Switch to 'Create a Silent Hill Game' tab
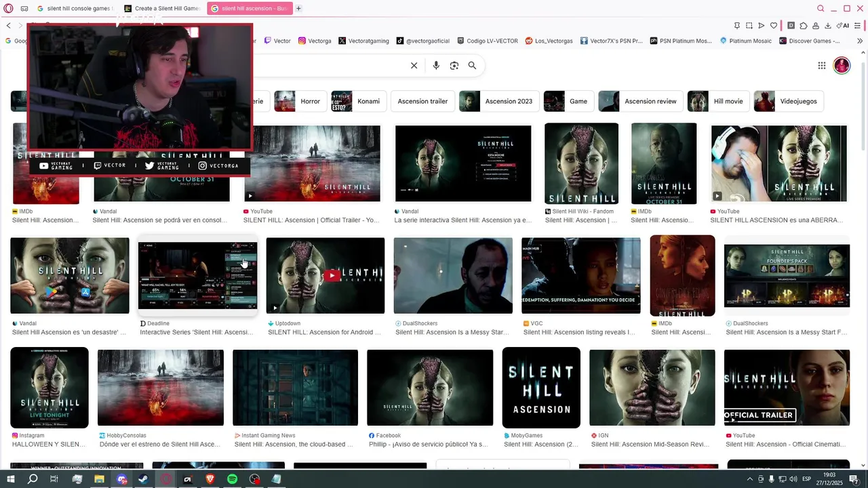This screenshot has height=488, width=868. click(161, 9)
